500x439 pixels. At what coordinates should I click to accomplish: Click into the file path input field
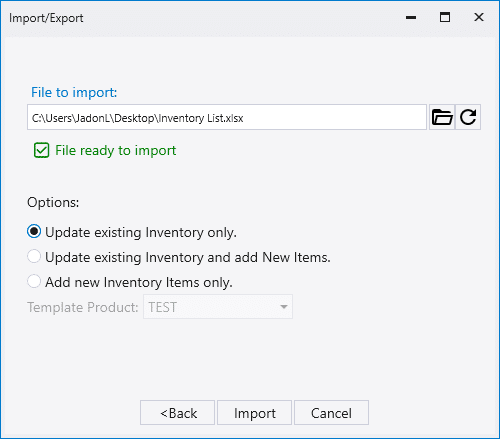click(227, 117)
